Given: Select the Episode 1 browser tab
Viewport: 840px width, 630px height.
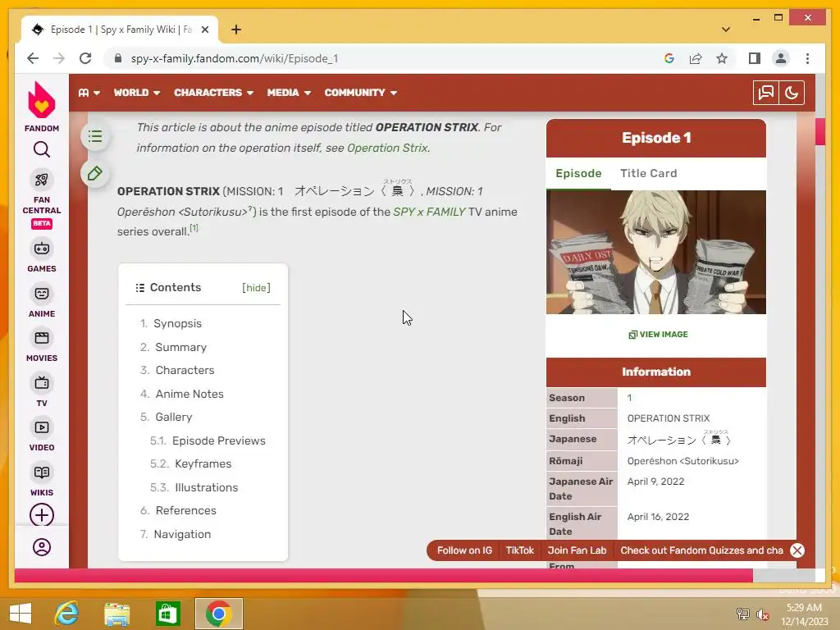Looking at the screenshot, I should coord(119,30).
